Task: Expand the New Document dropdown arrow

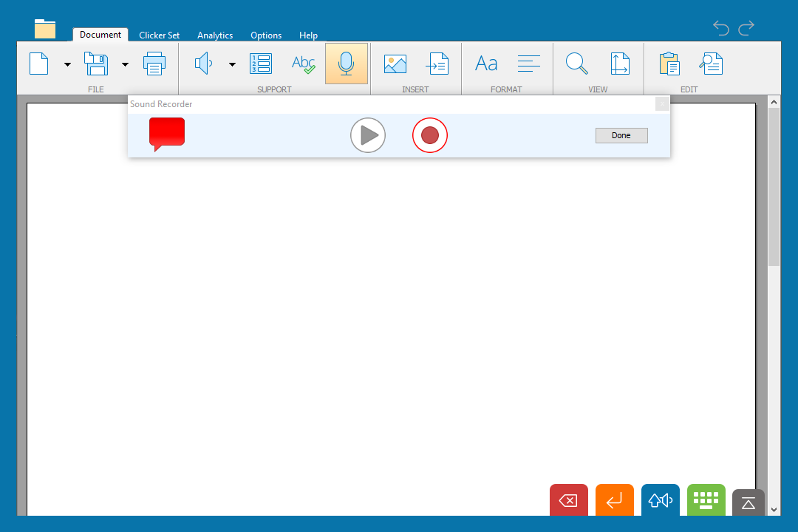Action: (x=67, y=65)
